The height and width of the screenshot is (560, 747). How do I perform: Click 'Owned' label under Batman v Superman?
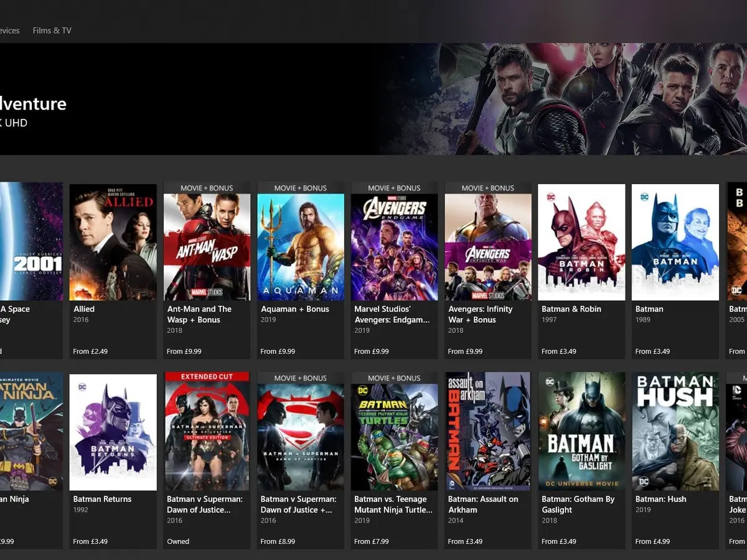(x=178, y=541)
